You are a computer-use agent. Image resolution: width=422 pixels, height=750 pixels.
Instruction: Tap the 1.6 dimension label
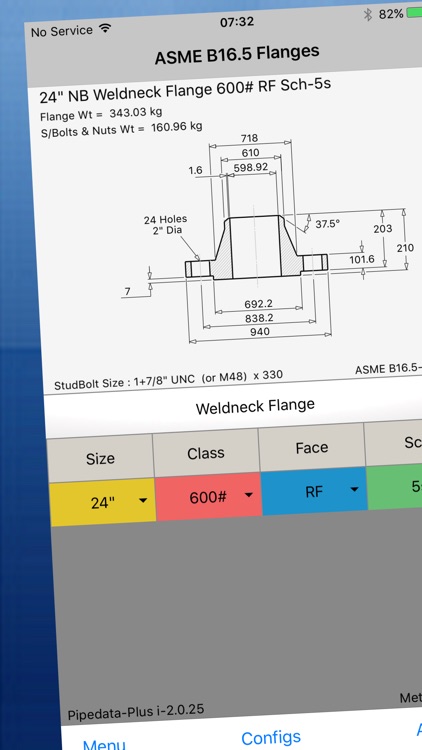[196, 170]
